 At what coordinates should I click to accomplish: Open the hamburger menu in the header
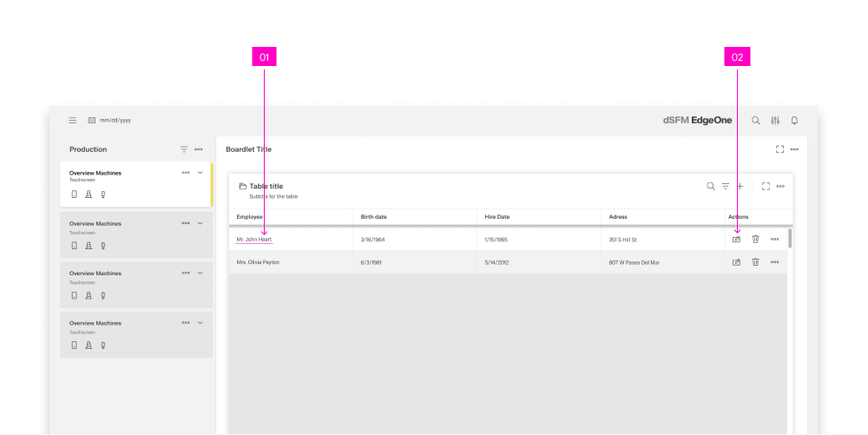click(73, 120)
